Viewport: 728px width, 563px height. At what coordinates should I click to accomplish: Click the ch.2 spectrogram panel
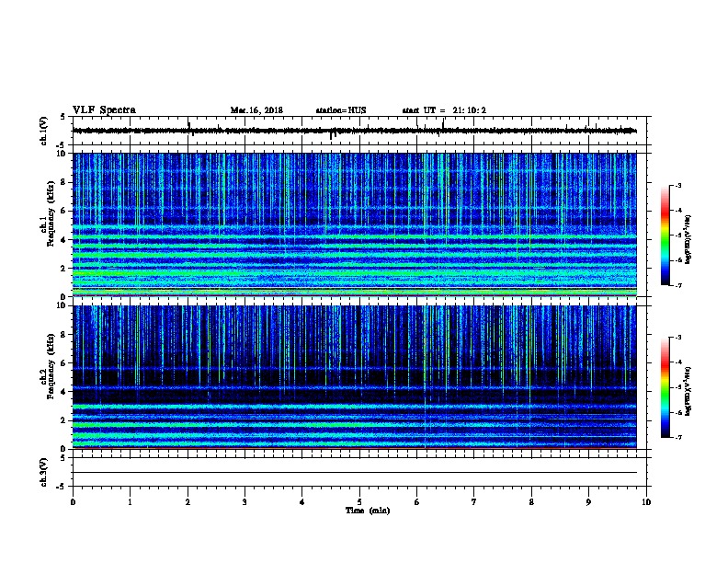(355, 377)
